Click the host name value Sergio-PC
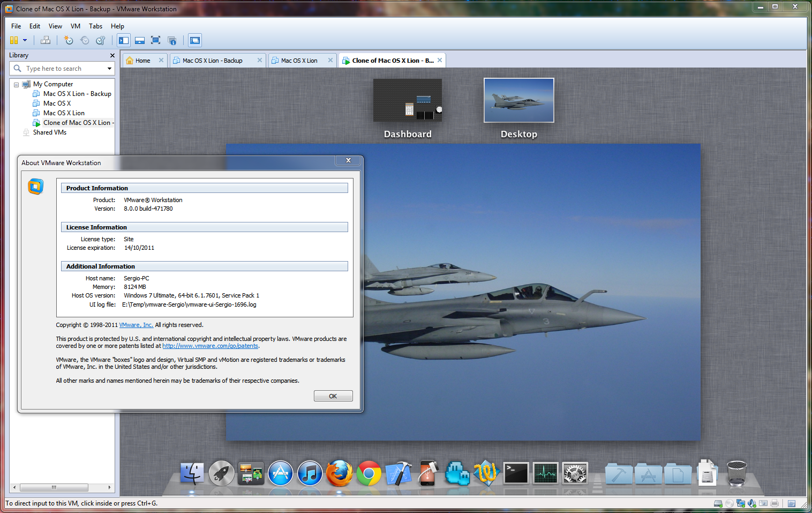This screenshot has height=513, width=812. (x=137, y=279)
